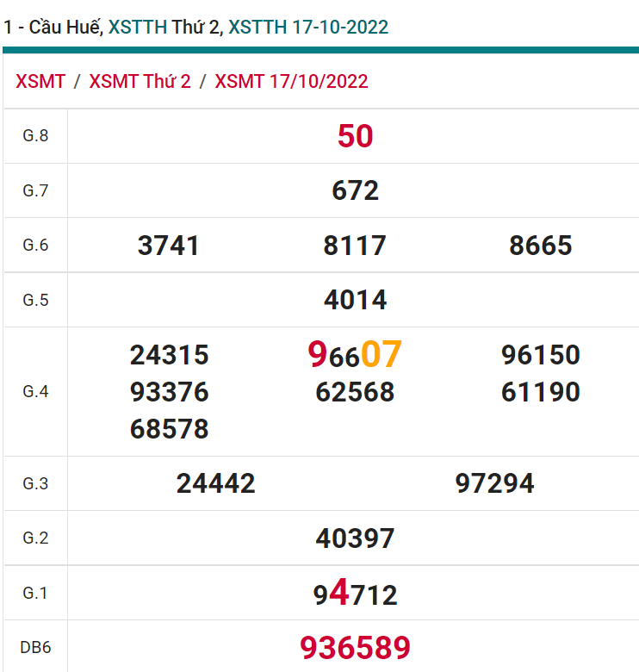Select the G.6 number 8117
Screen dimensions: 639x672
pyautogui.click(x=355, y=246)
